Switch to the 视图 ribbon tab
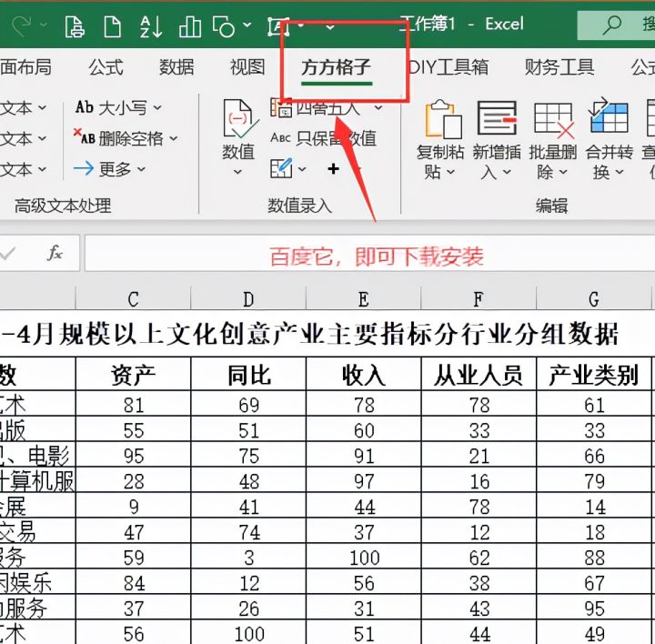 [247, 66]
